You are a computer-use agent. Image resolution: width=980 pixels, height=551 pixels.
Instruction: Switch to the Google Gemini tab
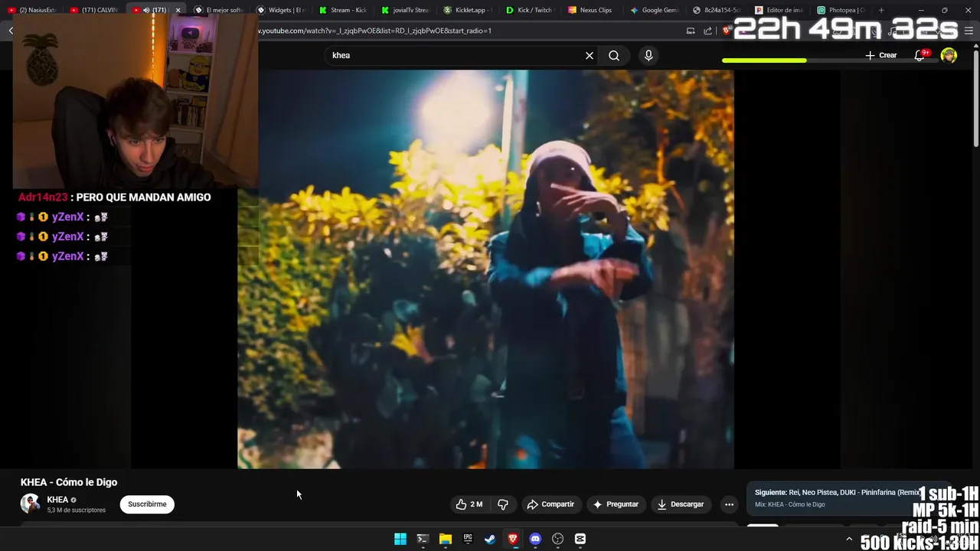click(655, 10)
